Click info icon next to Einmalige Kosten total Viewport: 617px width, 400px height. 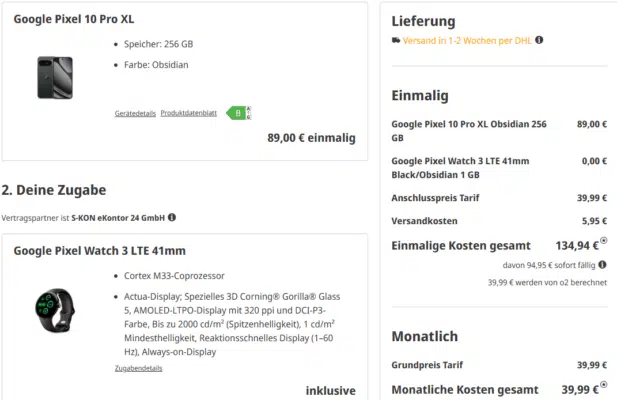(x=604, y=242)
